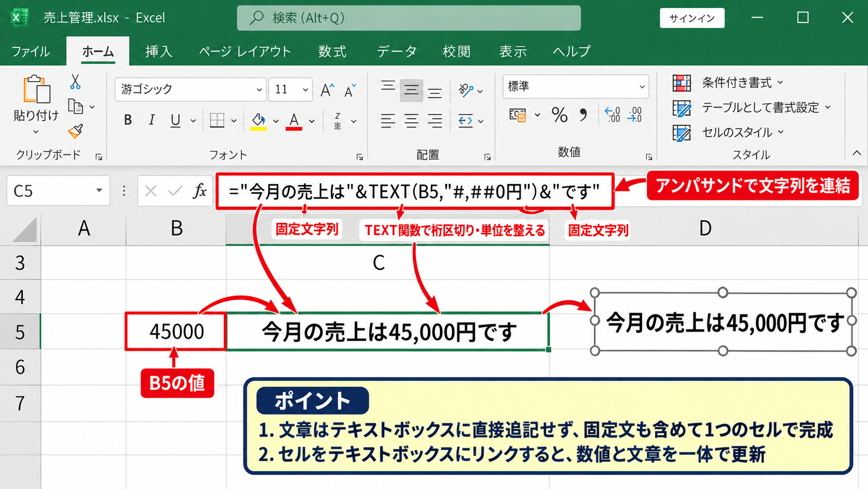This screenshot has height=489, width=868.
Task: Click the phonetic guide (ふりがな) icon
Action: (x=338, y=121)
